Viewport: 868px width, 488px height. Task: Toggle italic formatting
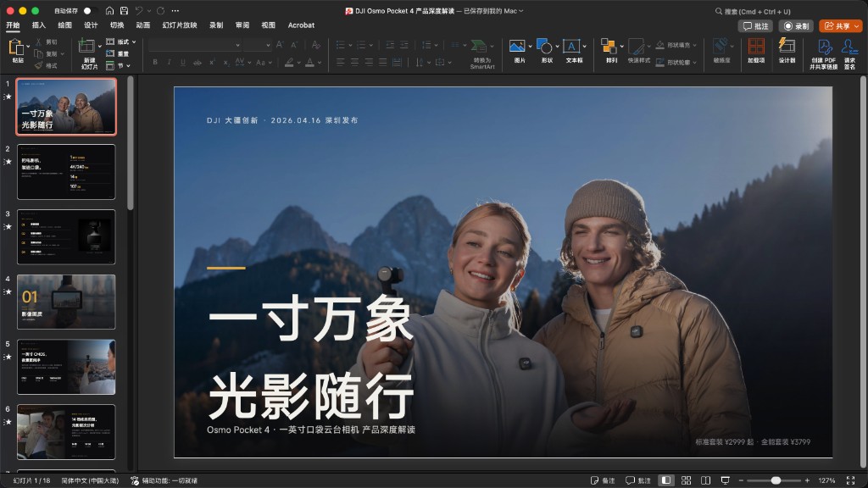[169, 63]
